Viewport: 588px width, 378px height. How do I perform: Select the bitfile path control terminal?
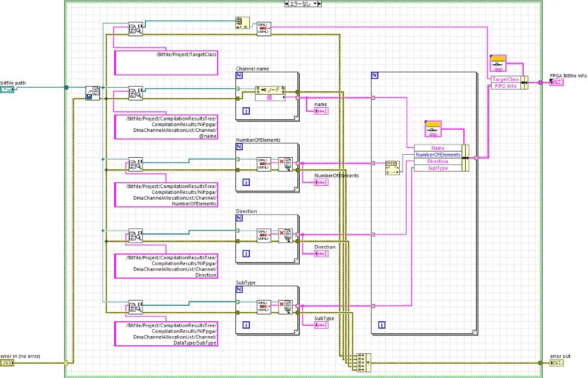(7, 89)
